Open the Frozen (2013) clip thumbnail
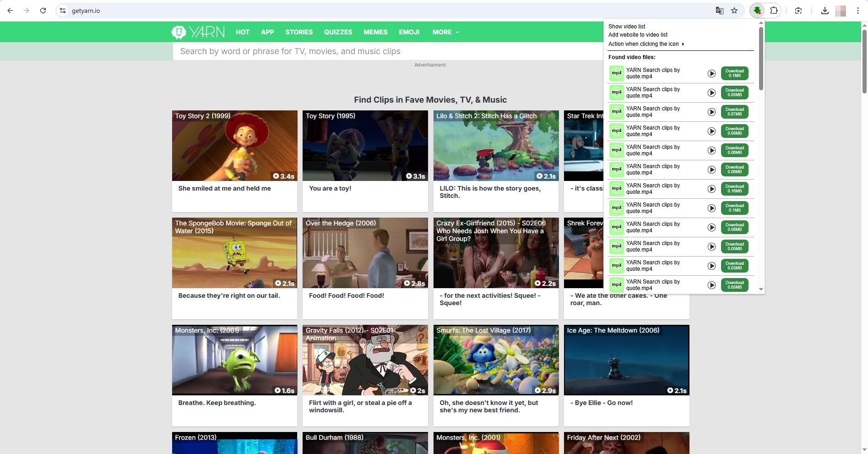The image size is (868, 454). (x=234, y=443)
